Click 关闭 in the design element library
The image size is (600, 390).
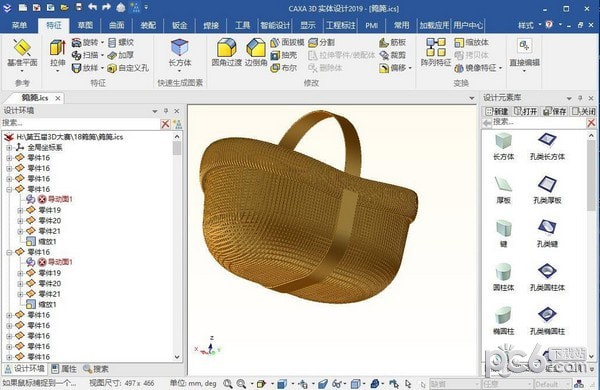tap(583, 111)
